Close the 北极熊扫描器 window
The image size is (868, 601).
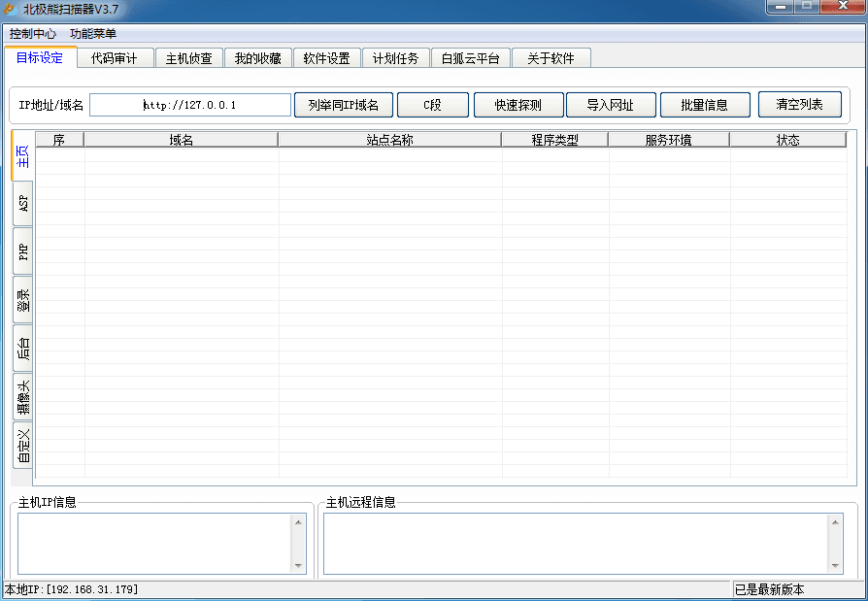[x=842, y=6]
